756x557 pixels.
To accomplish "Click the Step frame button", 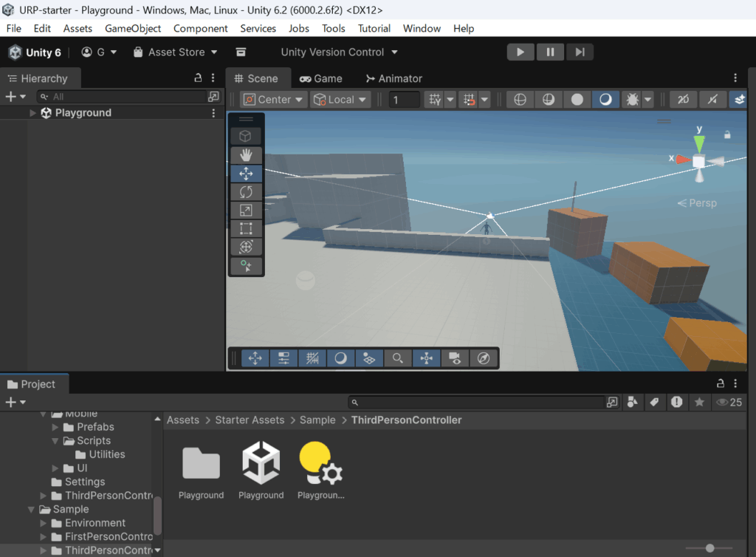I will 580,52.
